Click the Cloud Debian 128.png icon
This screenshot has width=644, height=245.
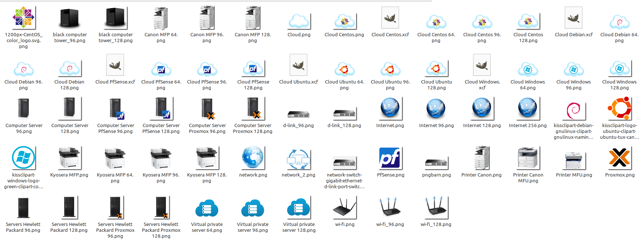coord(70,69)
